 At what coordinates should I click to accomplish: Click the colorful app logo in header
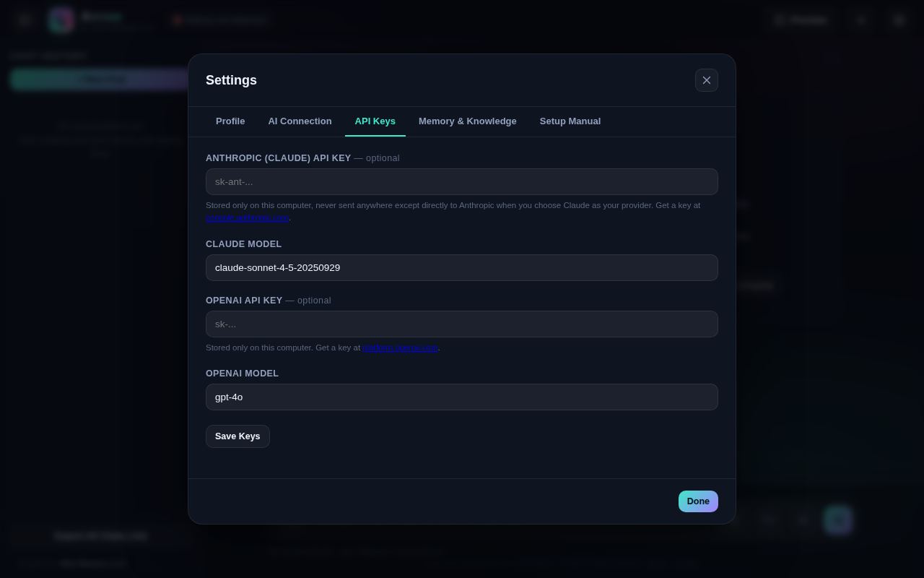[x=61, y=20]
